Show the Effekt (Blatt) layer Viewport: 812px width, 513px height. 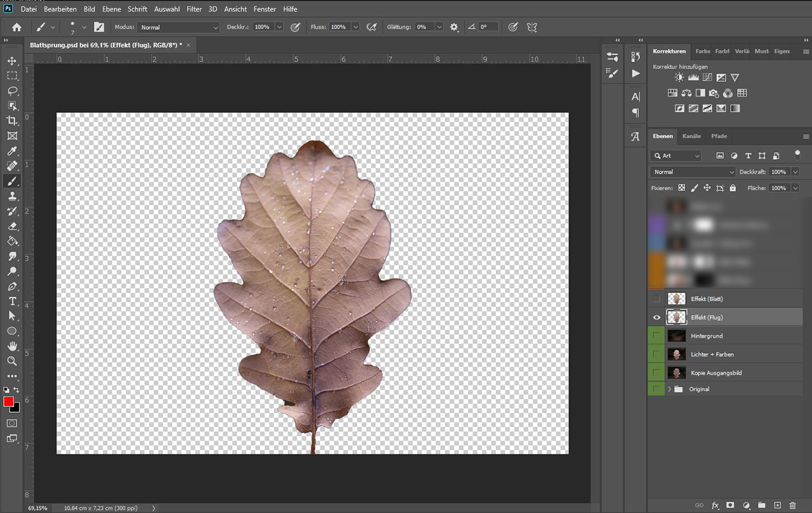coord(657,299)
